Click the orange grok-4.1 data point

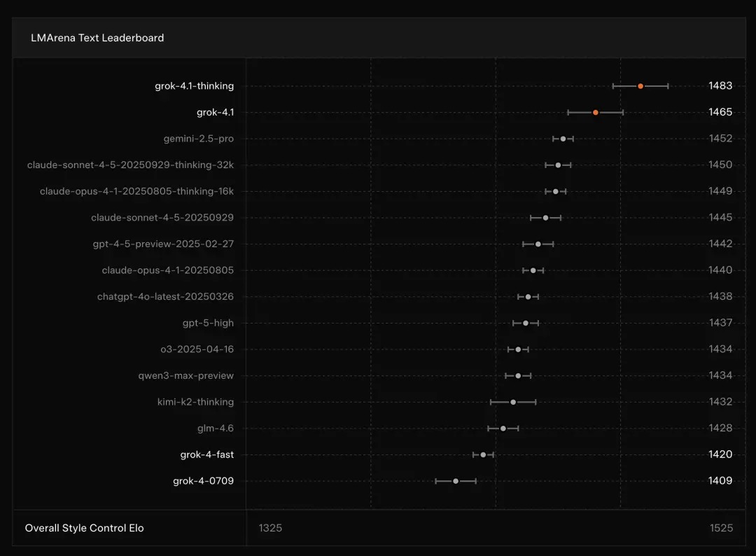[x=595, y=111]
